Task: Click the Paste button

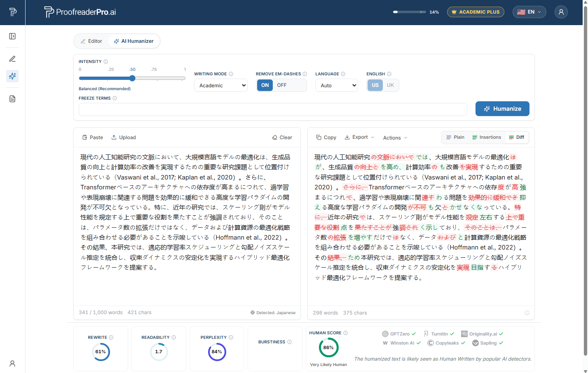Action: pyautogui.click(x=93, y=138)
